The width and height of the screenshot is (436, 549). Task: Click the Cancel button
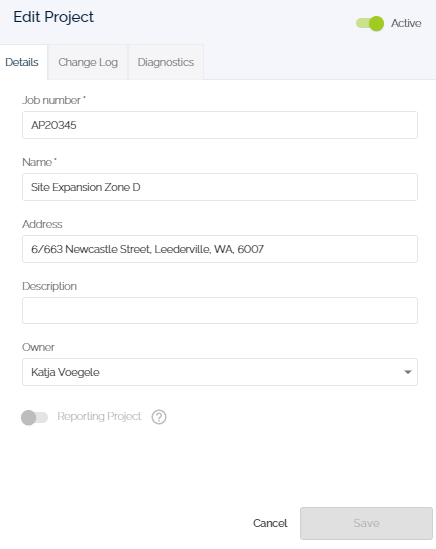270,523
